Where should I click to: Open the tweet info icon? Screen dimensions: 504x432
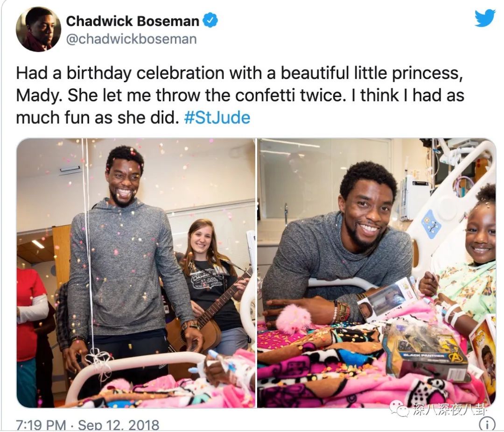click(x=486, y=425)
